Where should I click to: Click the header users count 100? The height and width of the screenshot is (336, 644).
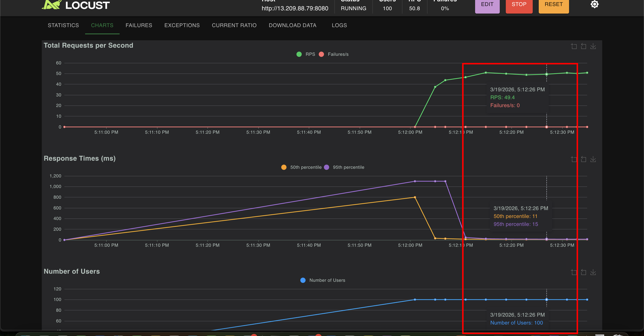(x=387, y=8)
